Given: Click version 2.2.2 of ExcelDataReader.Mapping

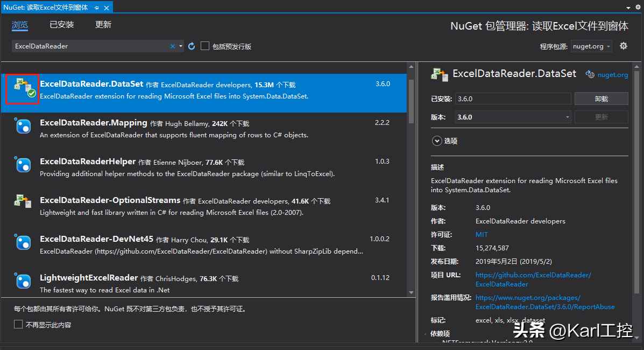Looking at the screenshot, I should pyautogui.click(x=382, y=123).
